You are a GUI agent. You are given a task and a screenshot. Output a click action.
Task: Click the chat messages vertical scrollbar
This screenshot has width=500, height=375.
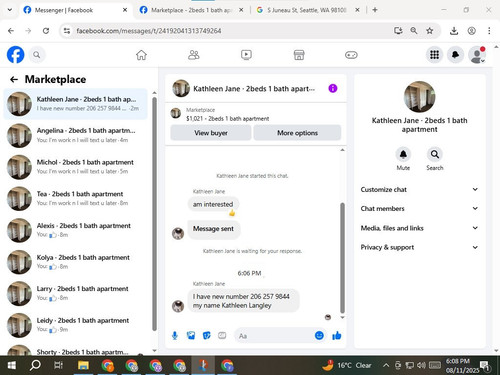(x=342, y=258)
